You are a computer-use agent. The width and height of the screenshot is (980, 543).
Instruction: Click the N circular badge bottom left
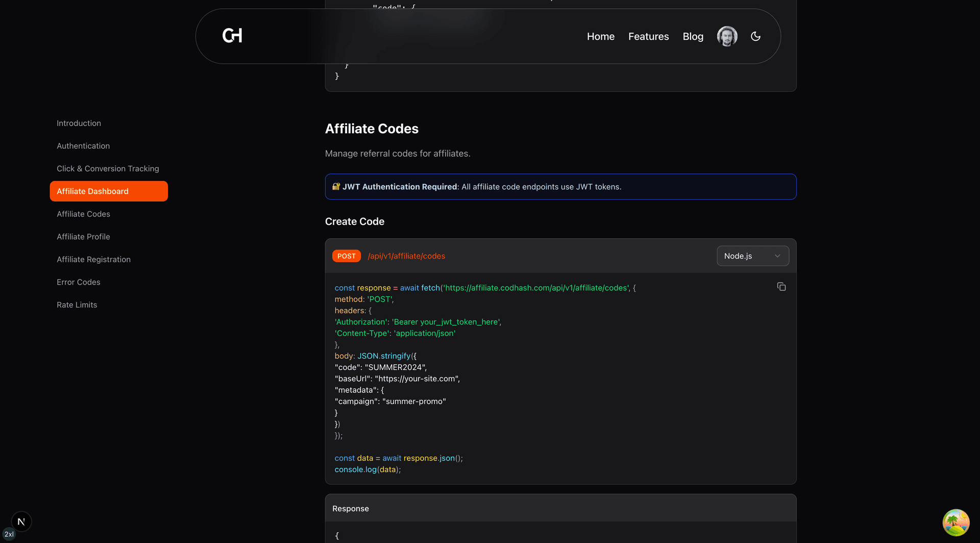click(21, 521)
